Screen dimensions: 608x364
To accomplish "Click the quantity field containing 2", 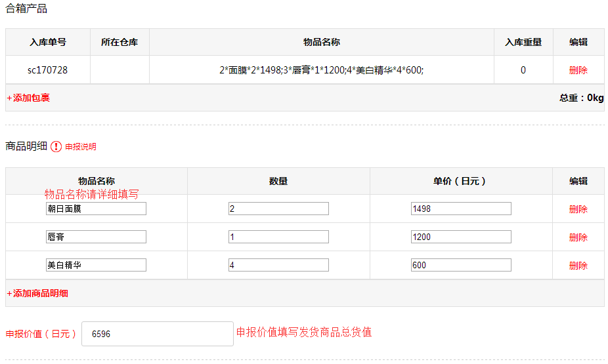I will pos(278,209).
